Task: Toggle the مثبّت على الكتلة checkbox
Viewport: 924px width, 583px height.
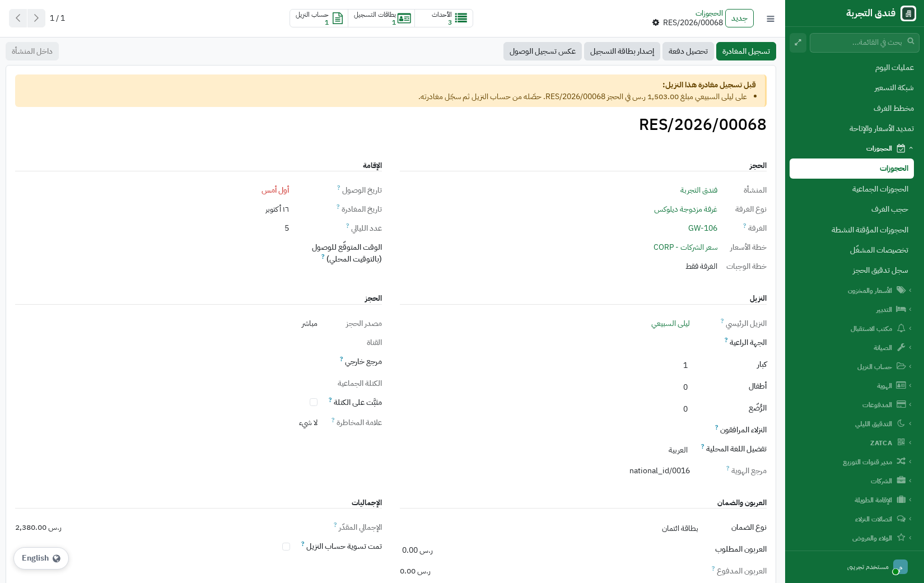Action: tap(314, 402)
